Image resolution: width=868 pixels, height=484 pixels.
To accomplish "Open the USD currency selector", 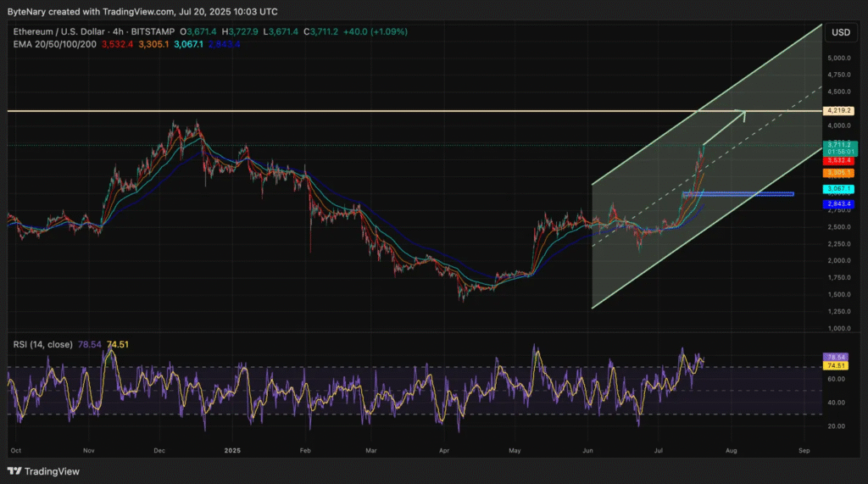I will (x=840, y=32).
